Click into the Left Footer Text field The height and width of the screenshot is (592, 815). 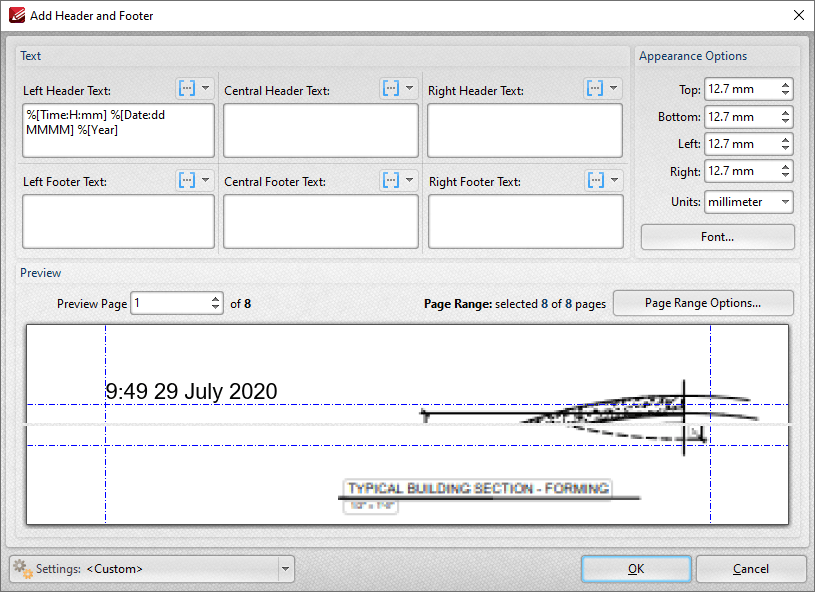(119, 221)
